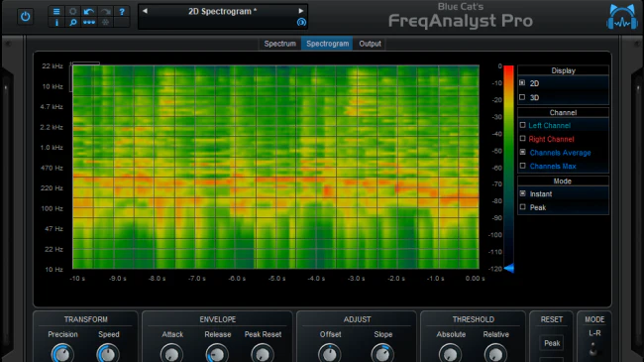Select the Instant mode checkbox
This screenshot has width=644, height=362.
tap(522, 193)
